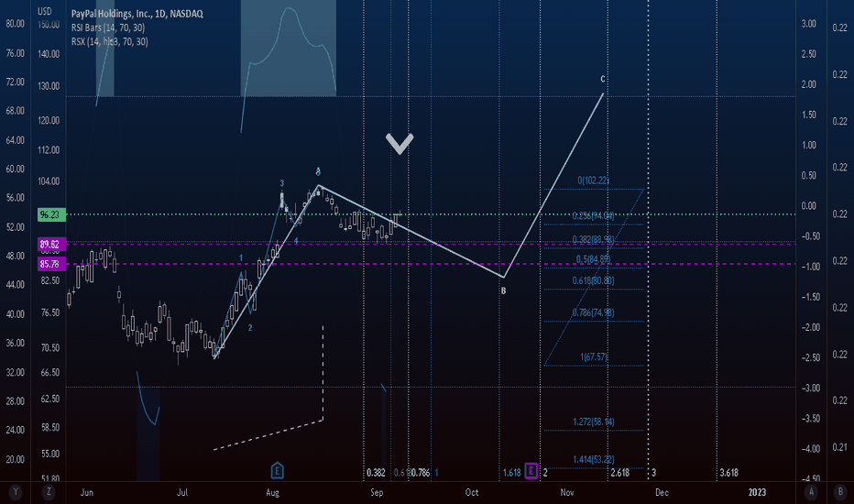Select the 0.618(80.80) Fibonacci label
This screenshot has height=504, width=854.
point(593,280)
